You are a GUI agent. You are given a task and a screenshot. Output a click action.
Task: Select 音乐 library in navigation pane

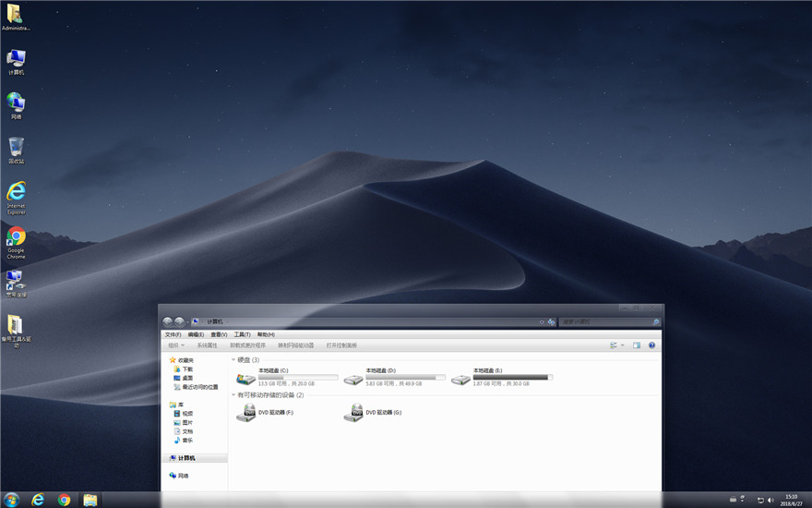tap(184, 440)
